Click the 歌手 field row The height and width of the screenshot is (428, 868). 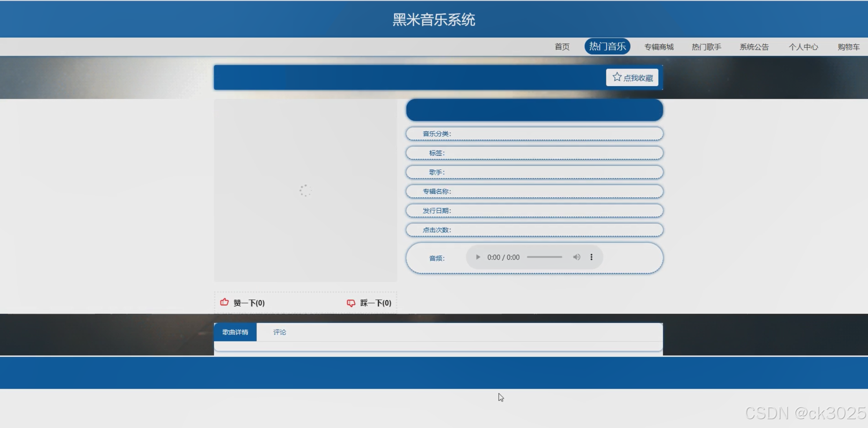pyautogui.click(x=534, y=172)
